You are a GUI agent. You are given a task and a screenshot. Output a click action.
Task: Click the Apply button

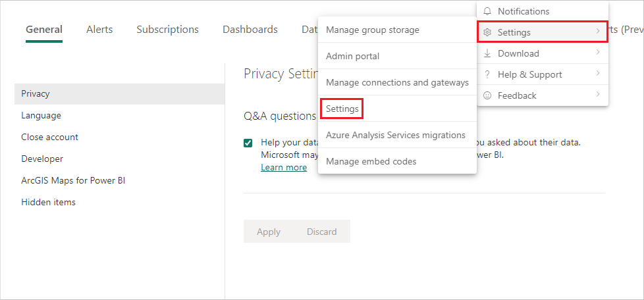pyautogui.click(x=269, y=232)
